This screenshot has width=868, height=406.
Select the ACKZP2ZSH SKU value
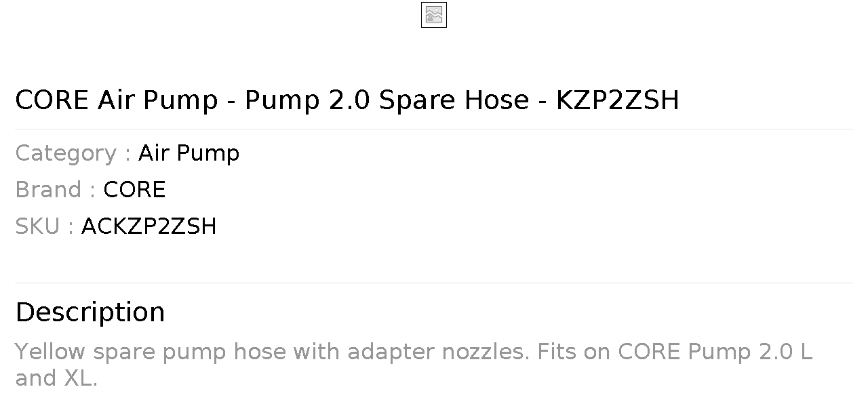point(149,226)
